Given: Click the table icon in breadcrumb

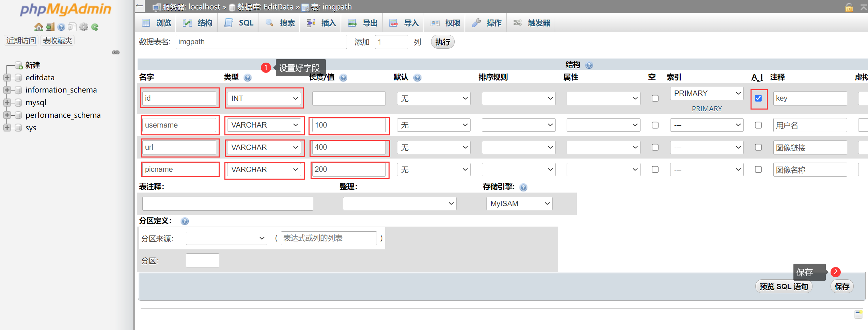Looking at the screenshot, I should pyautogui.click(x=305, y=7).
